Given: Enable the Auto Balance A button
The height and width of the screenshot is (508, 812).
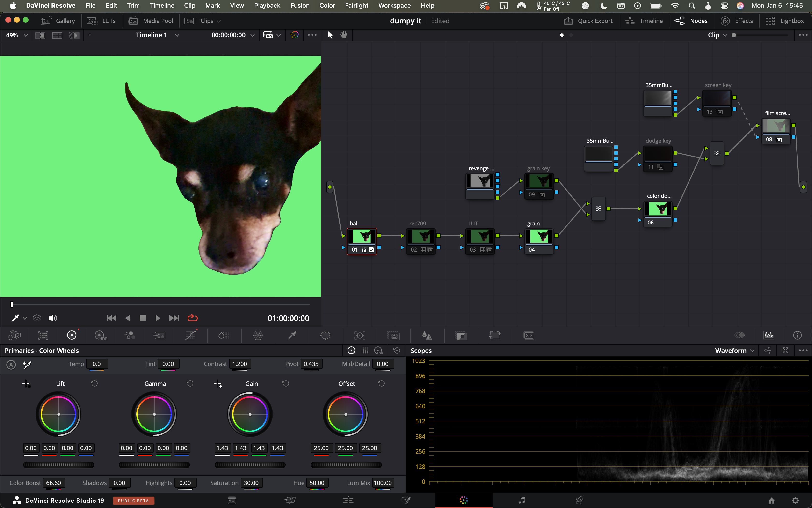Looking at the screenshot, I should coord(11,365).
